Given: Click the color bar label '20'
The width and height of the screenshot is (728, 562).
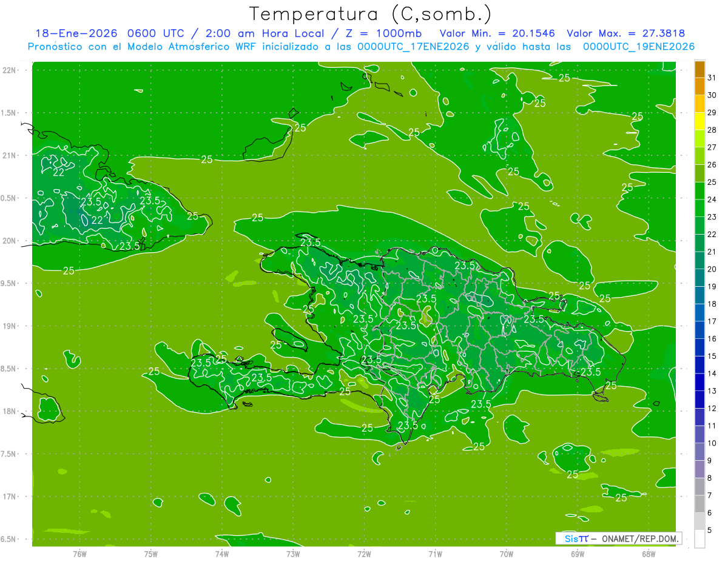Looking at the screenshot, I should pos(712,269).
